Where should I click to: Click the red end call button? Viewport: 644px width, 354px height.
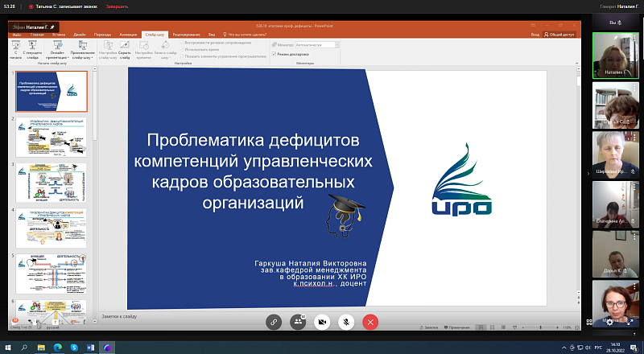(x=370, y=321)
